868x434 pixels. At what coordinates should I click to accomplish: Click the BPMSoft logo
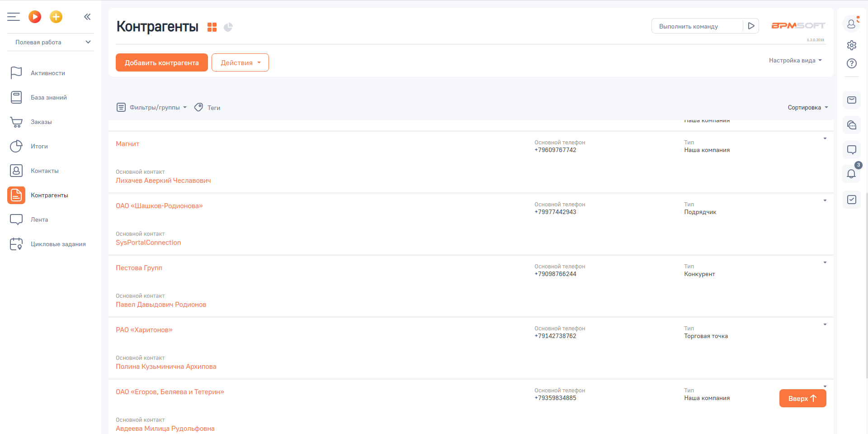point(798,26)
